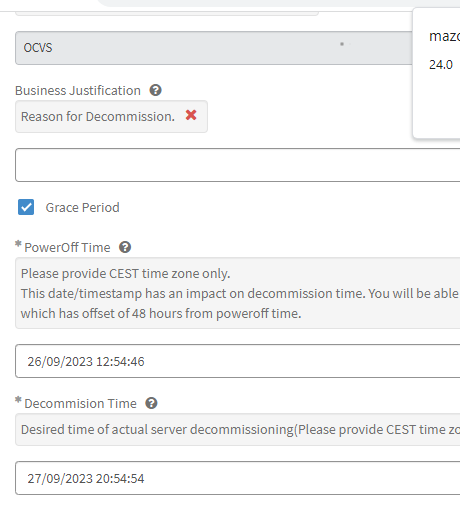The width and height of the screenshot is (460, 509).
Task: Click help icon next to Business Justification
Action: [x=155, y=90]
